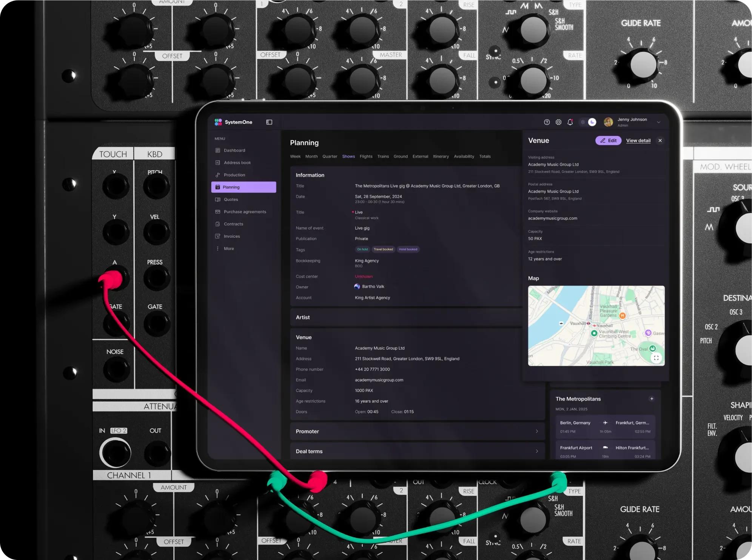This screenshot has width=752, height=560.
Task: Click the On hold tag
Action: tap(362, 249)
